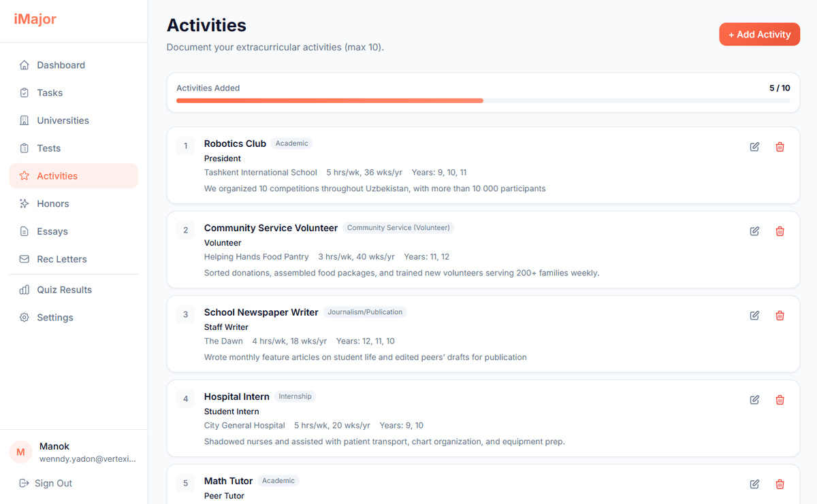Image resolution: width=817 pixels, height=504 pixels.
Task: Sign out of iMajor
Action: coord(45,483)
